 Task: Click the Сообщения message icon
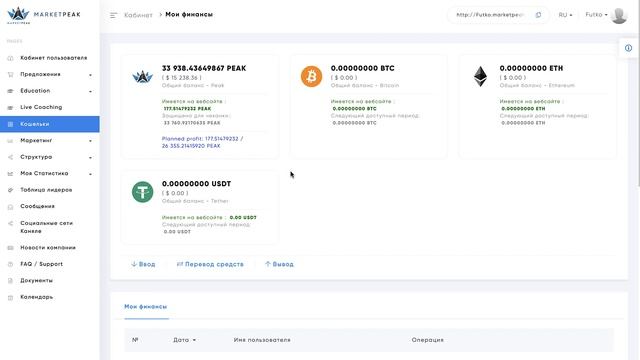pos(11,207)
